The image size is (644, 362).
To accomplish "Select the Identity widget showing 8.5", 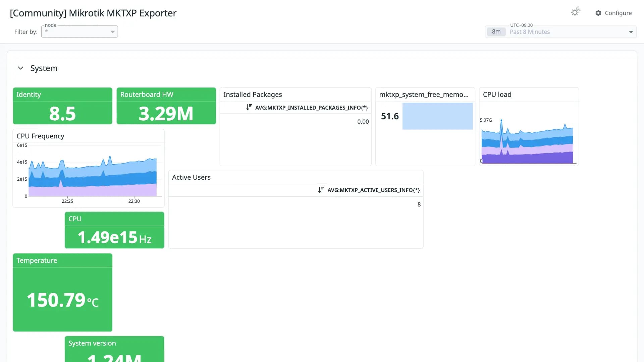I will click(x=62, y=106).
